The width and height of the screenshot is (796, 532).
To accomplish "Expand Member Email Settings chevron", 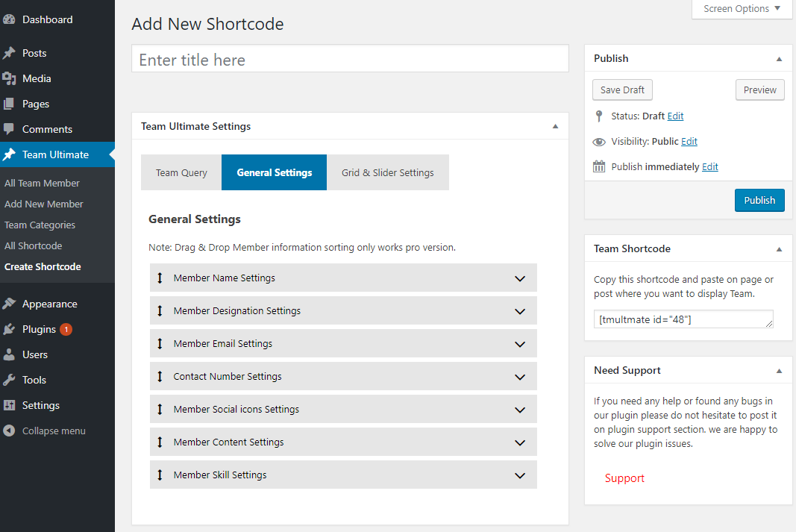I will [520, 344].
